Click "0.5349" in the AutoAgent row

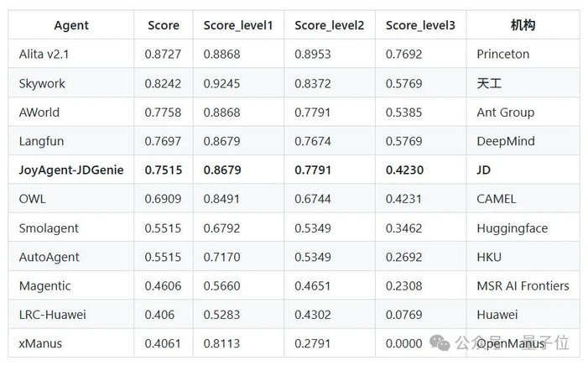pyautogui.click(x=313, y=257)
